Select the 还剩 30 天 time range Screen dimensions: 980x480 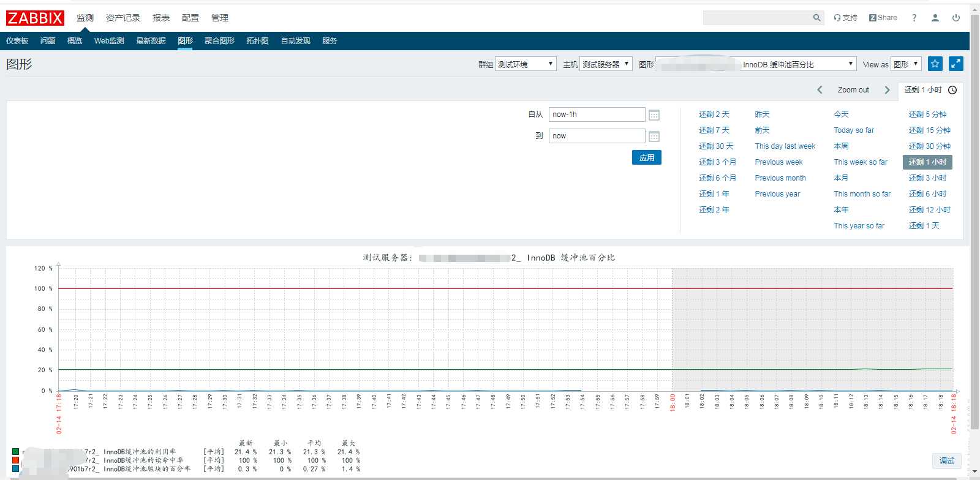tap(716, 146)
